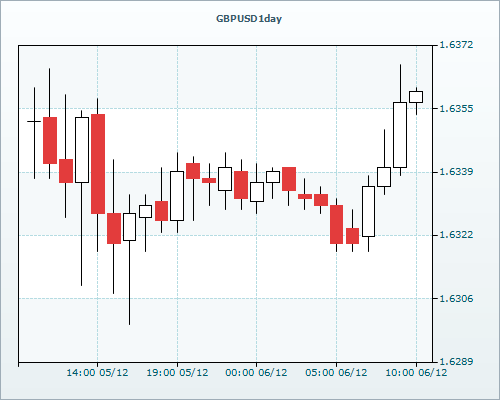Click the 1.6306 price axis label
The width and height of the screenshot is (500, 400).
[456, 298]
